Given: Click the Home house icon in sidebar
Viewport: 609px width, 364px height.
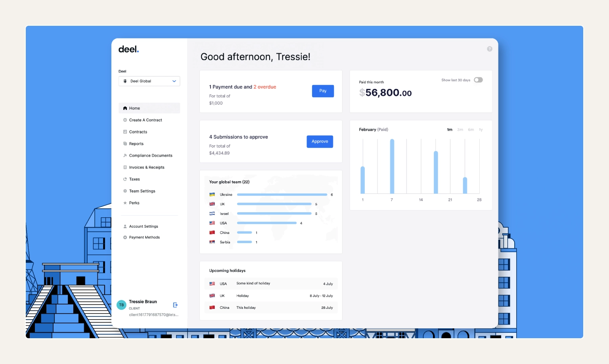Looking at the screenshot, I should (125, 108).
